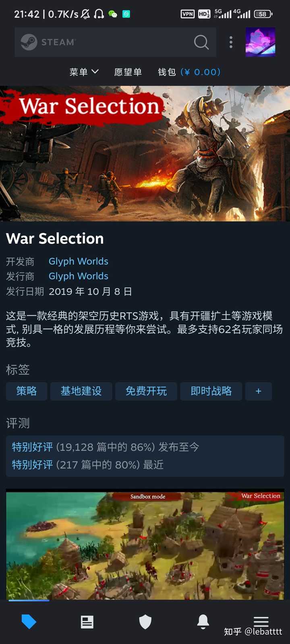290x644 pixels.
Task: Open the search magnifier icon
Action: [x=201, y=42]
